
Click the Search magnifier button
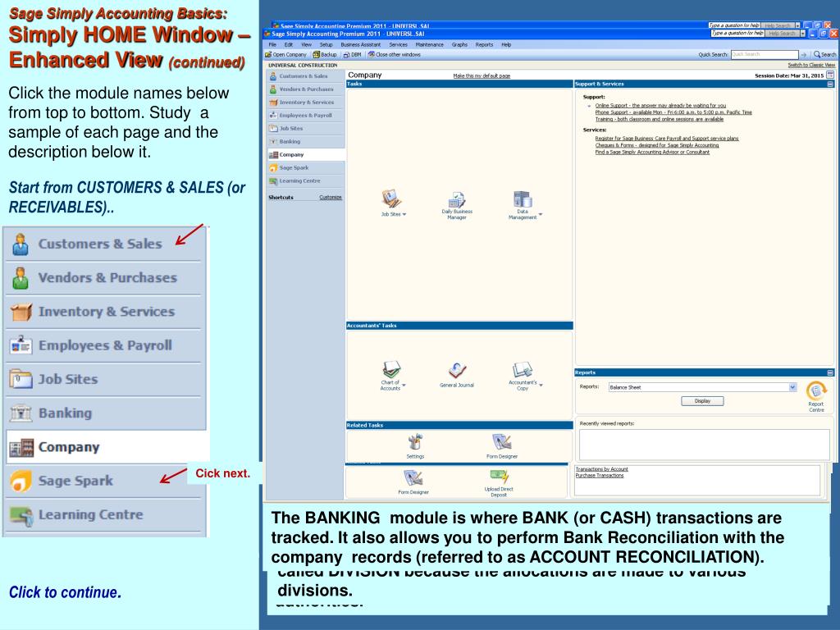point(824,55)
